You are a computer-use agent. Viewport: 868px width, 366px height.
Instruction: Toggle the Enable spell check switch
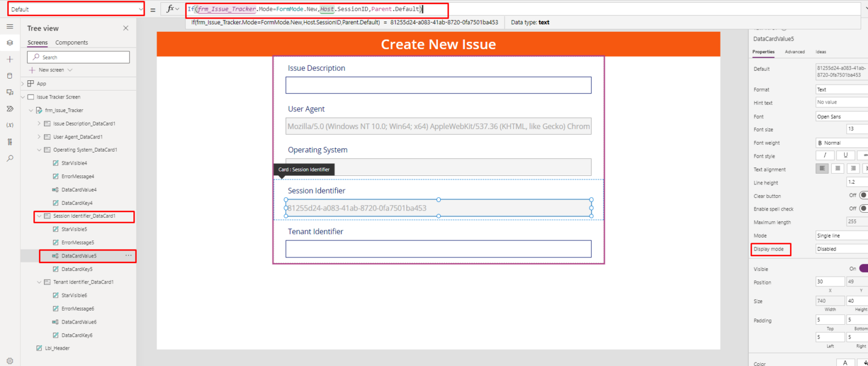pos(863,209)
